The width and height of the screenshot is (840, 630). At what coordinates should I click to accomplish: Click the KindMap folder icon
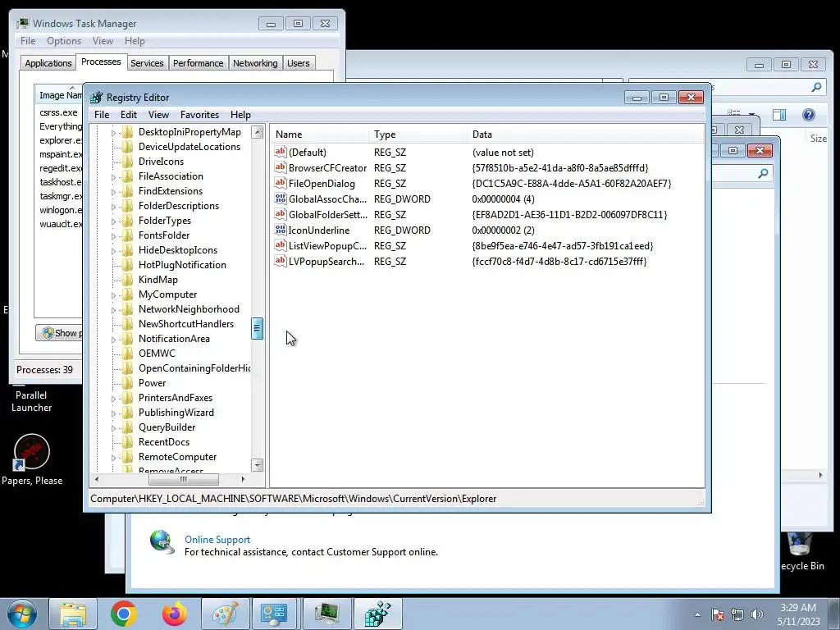point(127,279)
